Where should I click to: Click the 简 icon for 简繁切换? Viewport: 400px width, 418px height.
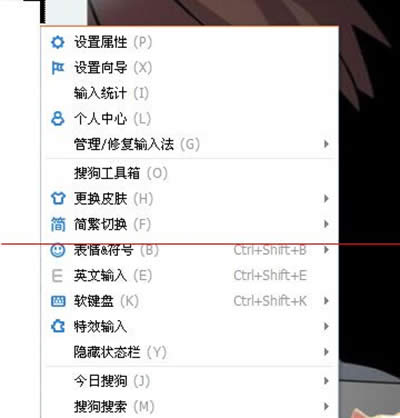coord(58,224)
